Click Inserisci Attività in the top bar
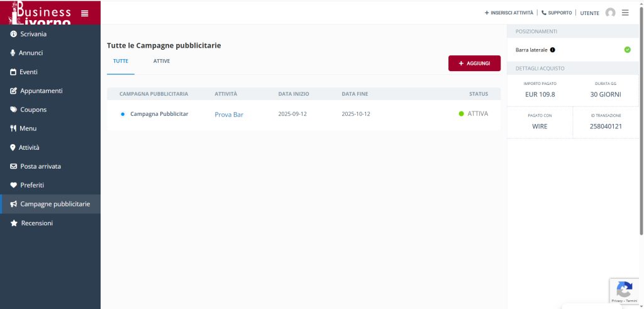This screenshot has height=309, width=644. click(x=509, y=13)
